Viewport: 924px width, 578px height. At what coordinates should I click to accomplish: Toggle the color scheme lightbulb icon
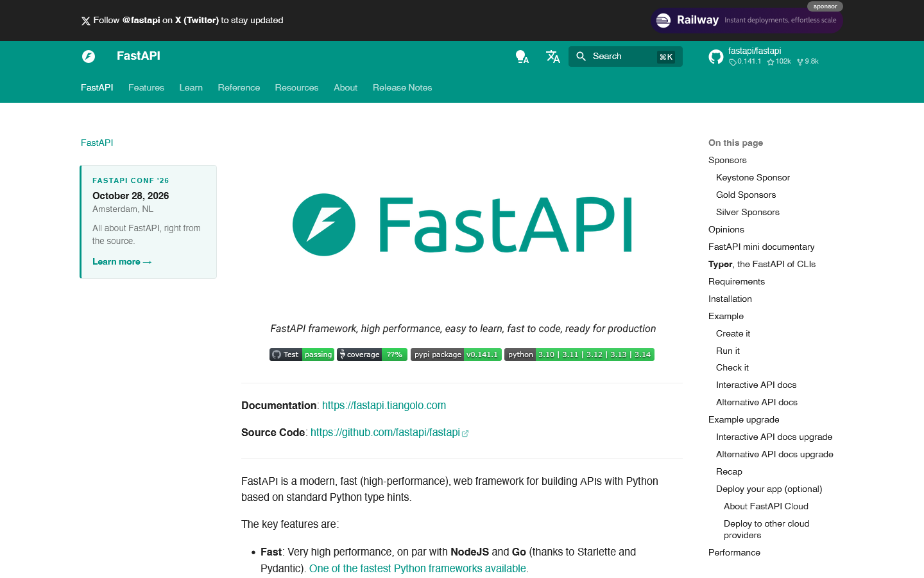tap(522, 57)
